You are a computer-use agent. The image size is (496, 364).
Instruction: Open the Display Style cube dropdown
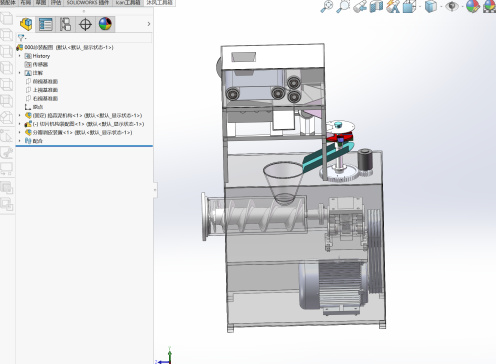point(431,6)
